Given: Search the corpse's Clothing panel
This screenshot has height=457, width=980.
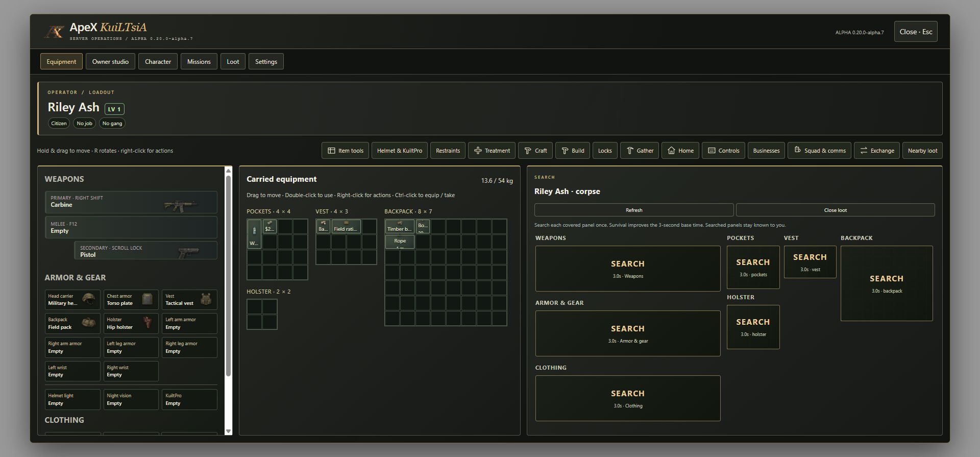Looking at the screenshot, I should [x=628, y=398].
